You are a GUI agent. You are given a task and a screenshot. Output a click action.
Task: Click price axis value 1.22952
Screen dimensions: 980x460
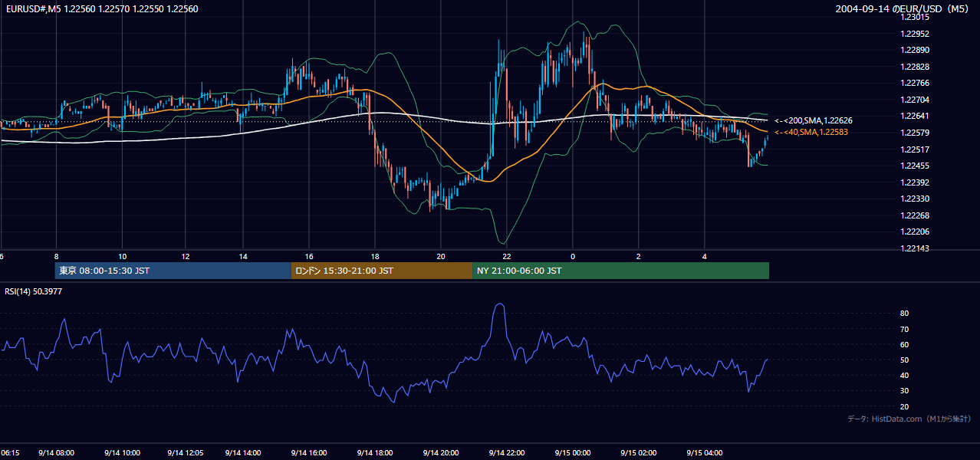coord(915,34)
